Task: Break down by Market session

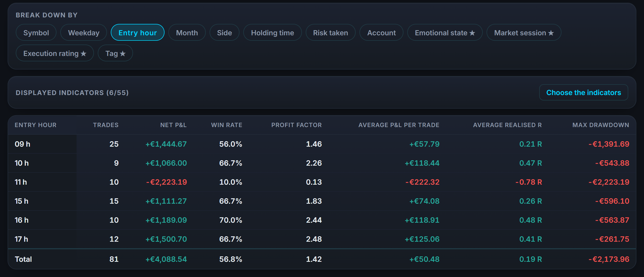Action: (x=524, y=33)
